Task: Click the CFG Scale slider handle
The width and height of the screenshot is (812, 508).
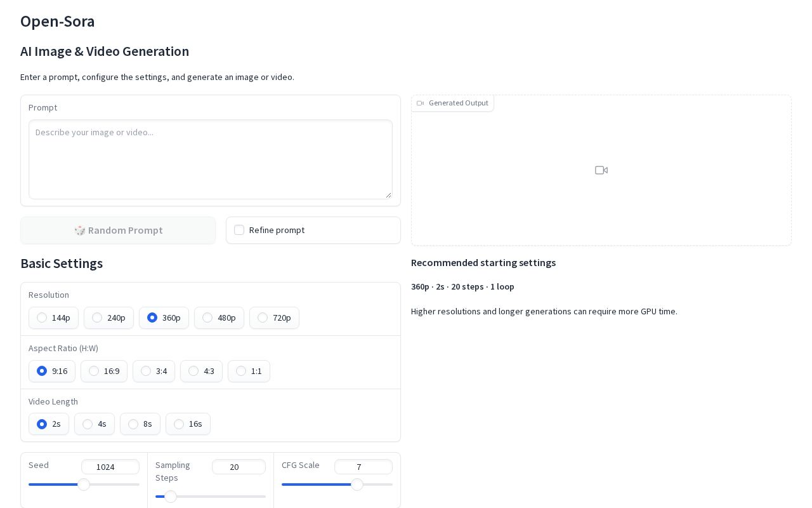Action: point(357,485)
